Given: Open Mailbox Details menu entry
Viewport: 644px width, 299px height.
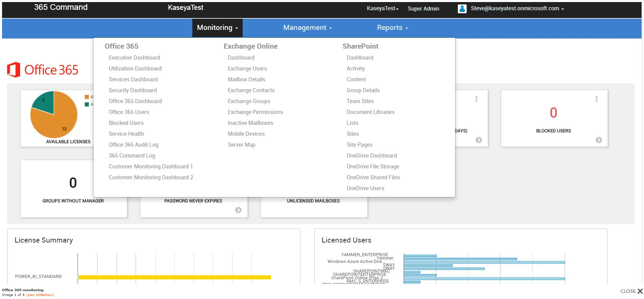Looking at the screenshot, I should pos(246,80).
